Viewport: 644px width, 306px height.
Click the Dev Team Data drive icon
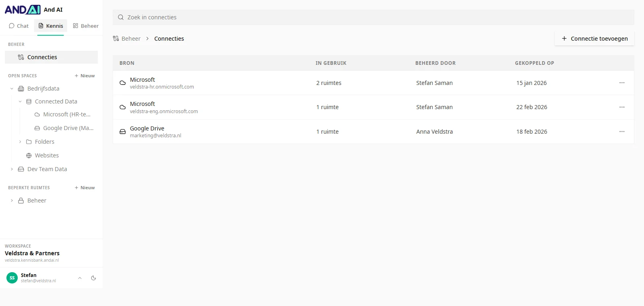(21, 169)
